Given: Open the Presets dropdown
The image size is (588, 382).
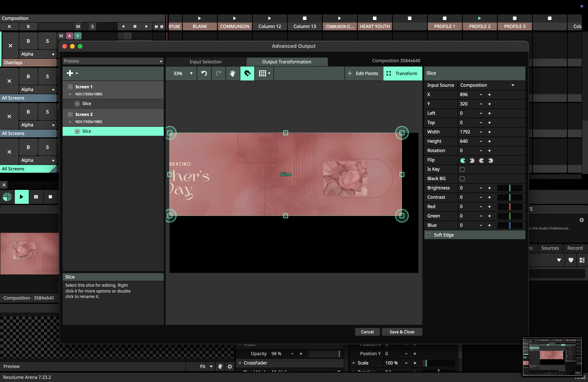Looking at the screenshot, I should (x=113, y=61).
